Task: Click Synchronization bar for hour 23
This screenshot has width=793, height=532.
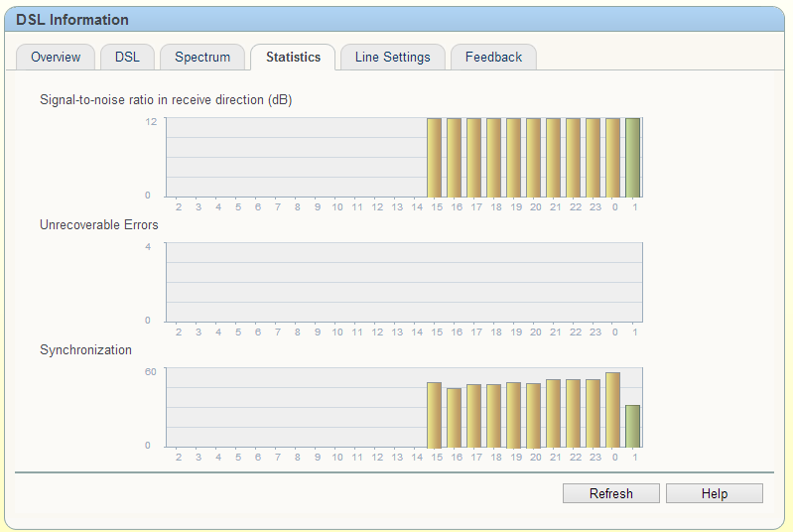Action: (594, 414)
